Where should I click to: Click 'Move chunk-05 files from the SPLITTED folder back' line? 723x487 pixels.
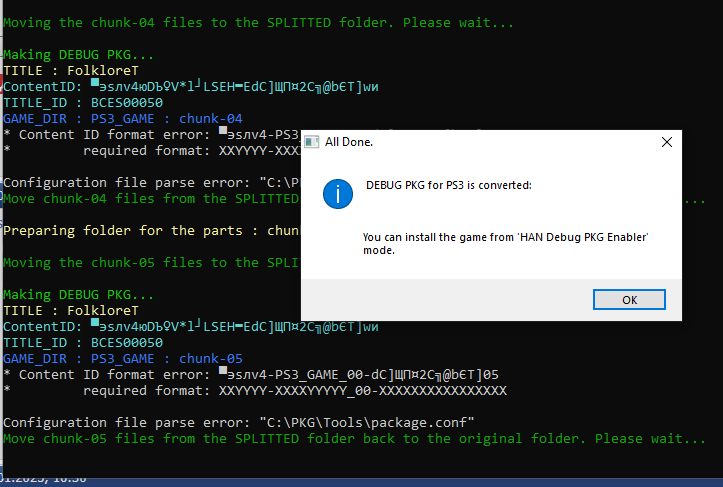354,439
